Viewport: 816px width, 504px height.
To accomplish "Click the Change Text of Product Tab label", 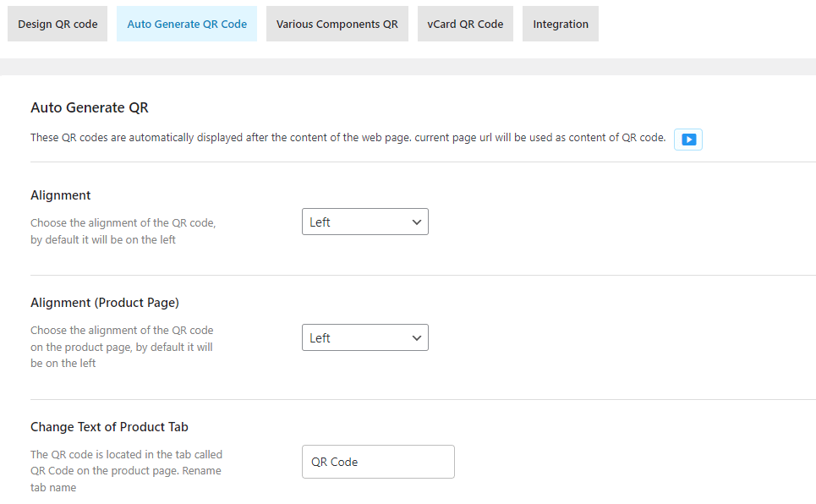I will pyautogui.click(x=109, y=426).
